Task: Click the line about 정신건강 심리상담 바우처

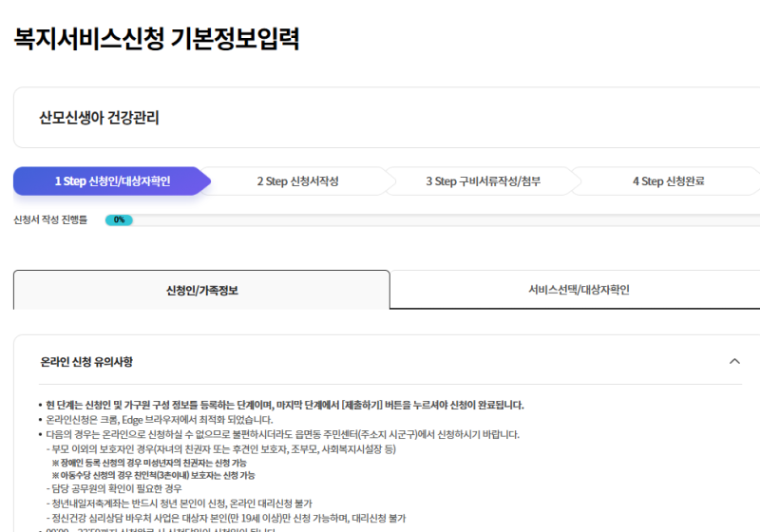Action: click(226, 519)
